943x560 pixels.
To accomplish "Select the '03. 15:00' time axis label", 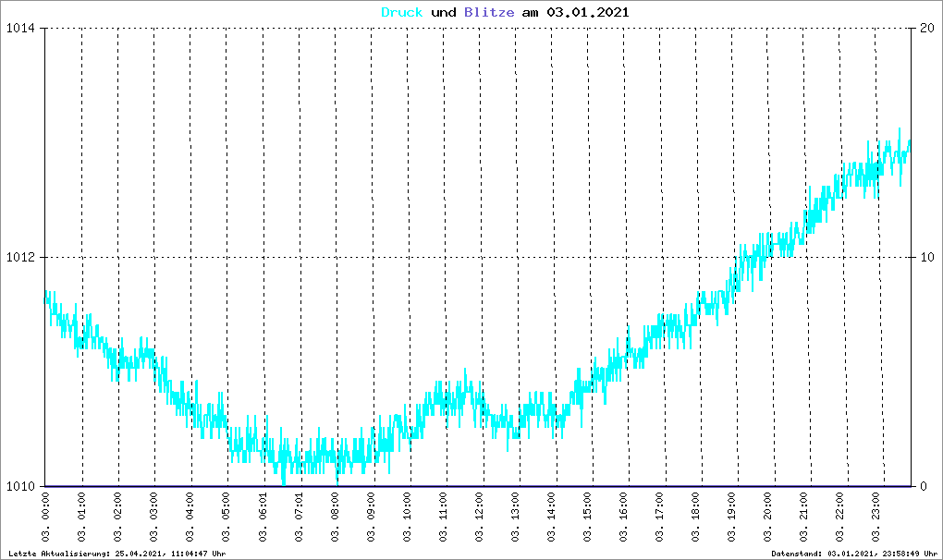I will pyautogui.click(x=588, y=518).
